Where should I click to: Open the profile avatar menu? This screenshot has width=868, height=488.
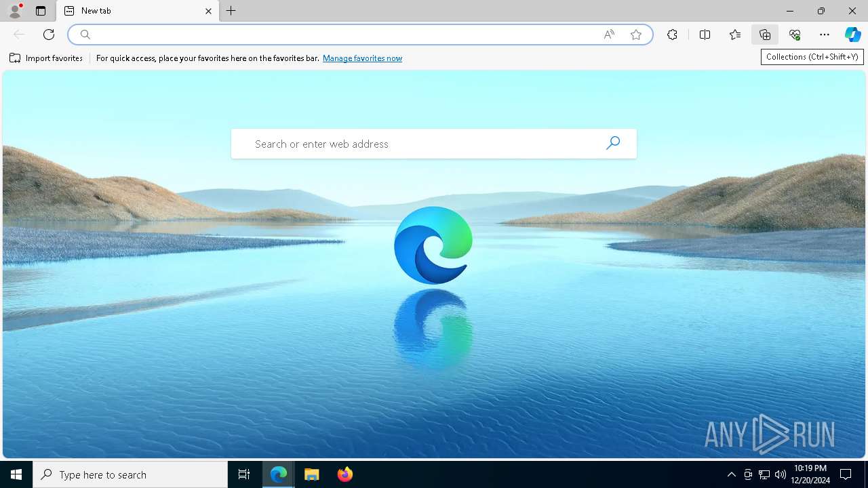pos(15,11)
